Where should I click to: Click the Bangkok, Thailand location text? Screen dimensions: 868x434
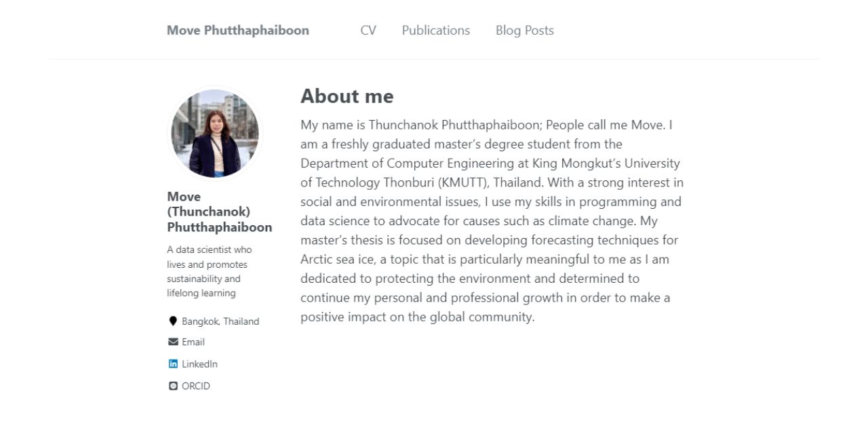pyautogui.click(x=219, y=321)
